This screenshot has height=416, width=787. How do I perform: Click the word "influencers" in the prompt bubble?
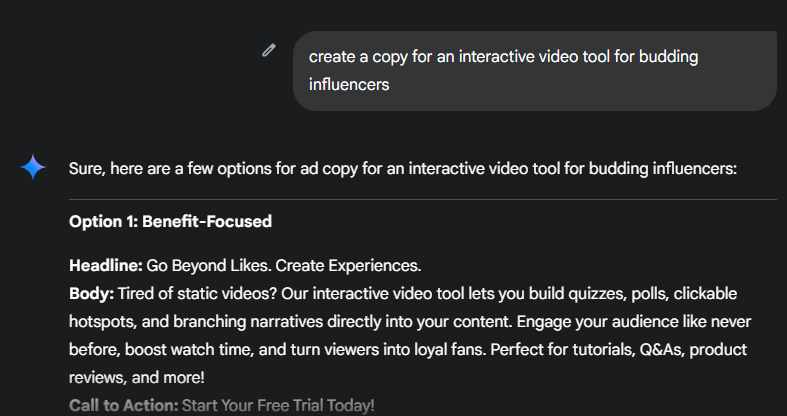point(349,84)
